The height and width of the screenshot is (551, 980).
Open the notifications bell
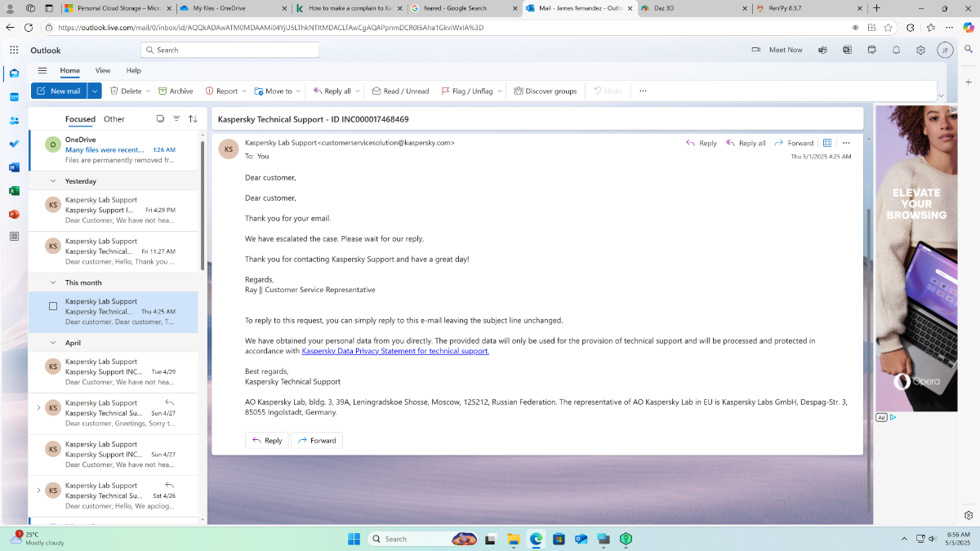tap(896, 50)
